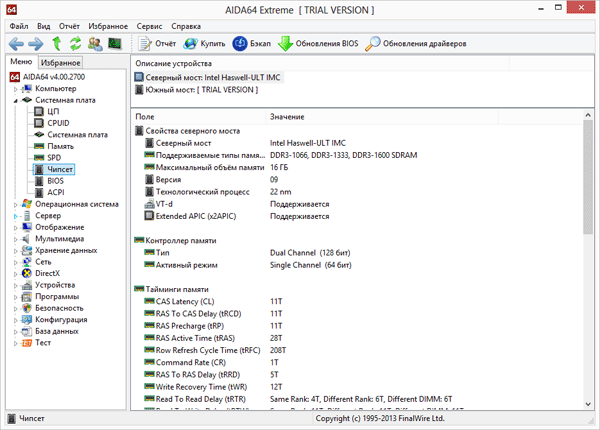Switch to the Меню tab
The width and height of the screenshot is (600, 430).
[x=21, y=62]
